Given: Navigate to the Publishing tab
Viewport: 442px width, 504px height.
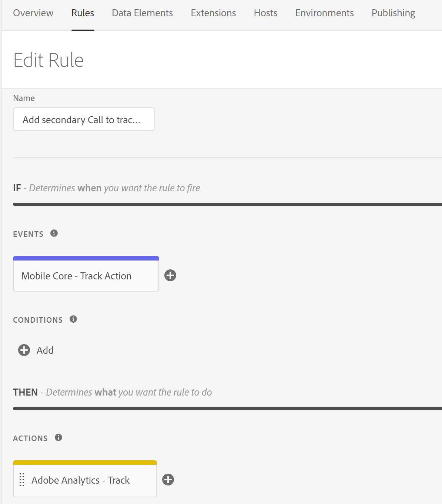Looking at the screenshot, I should point(393,13).
